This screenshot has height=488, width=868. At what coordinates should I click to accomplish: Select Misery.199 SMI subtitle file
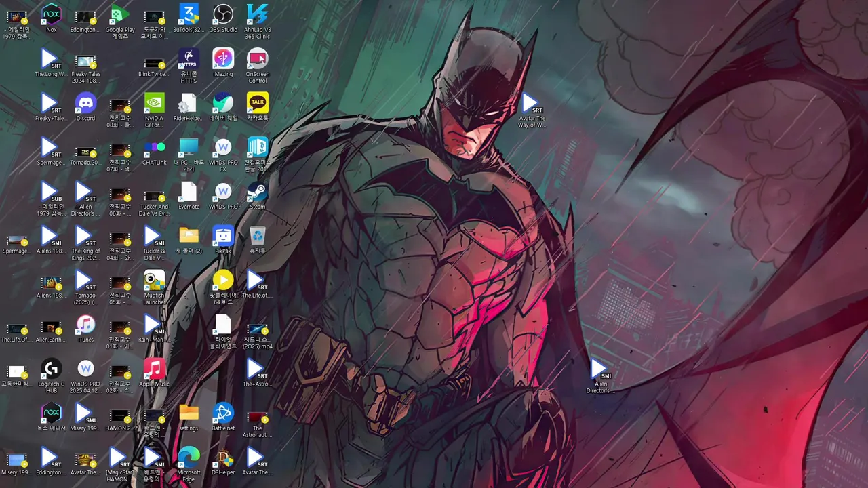[x=85, y=418]
